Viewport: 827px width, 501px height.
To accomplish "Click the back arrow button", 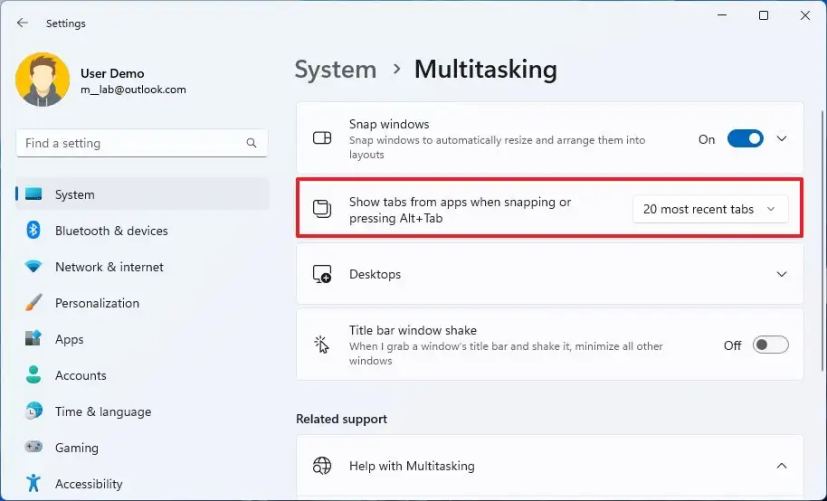I will [22, 22].
